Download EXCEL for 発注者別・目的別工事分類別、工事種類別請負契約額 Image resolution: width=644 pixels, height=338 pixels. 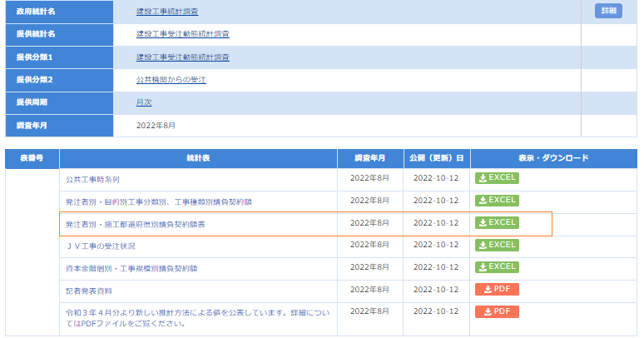point(497,201)
